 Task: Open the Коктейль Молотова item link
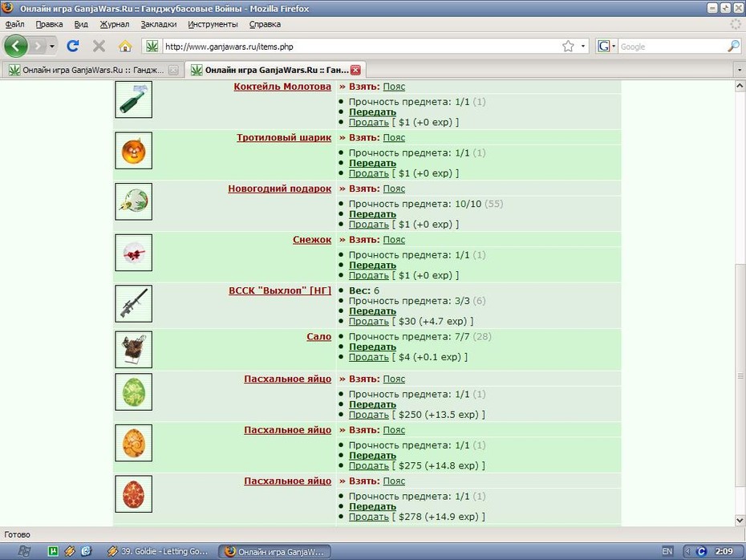(282, 87)
